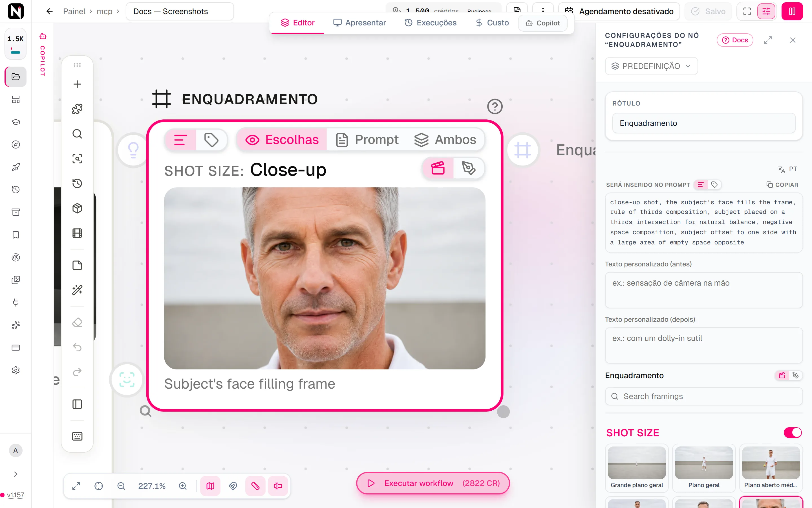Click Executar workflow button
The width and height of the screenshot is (812, 508).
[433, 483]
